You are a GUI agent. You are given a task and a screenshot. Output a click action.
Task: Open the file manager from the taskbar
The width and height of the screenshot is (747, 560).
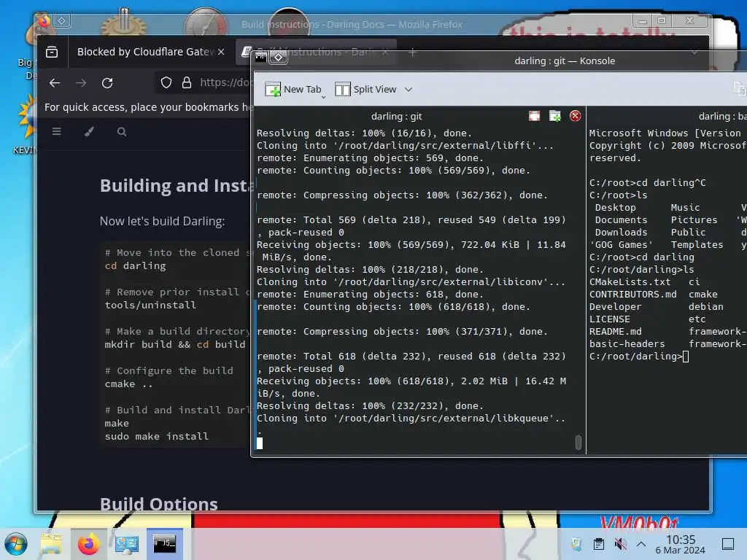click(x=50, y=544)
